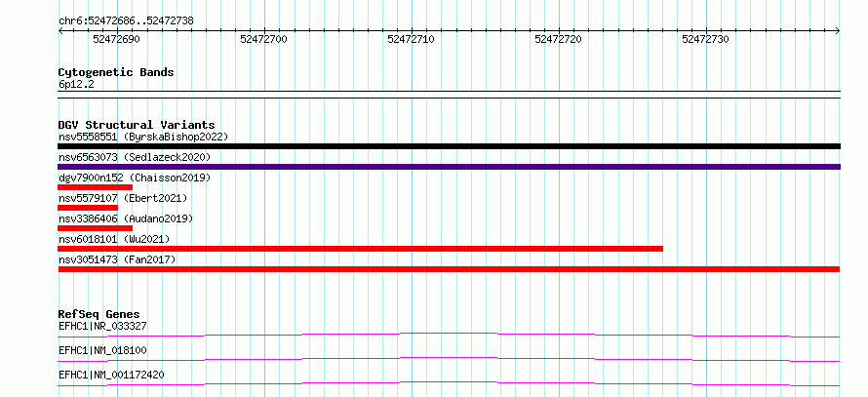The height and width of the screenshot is (397, 868).
Task: Click ruler position 52472700
Action: pos(264,40)
